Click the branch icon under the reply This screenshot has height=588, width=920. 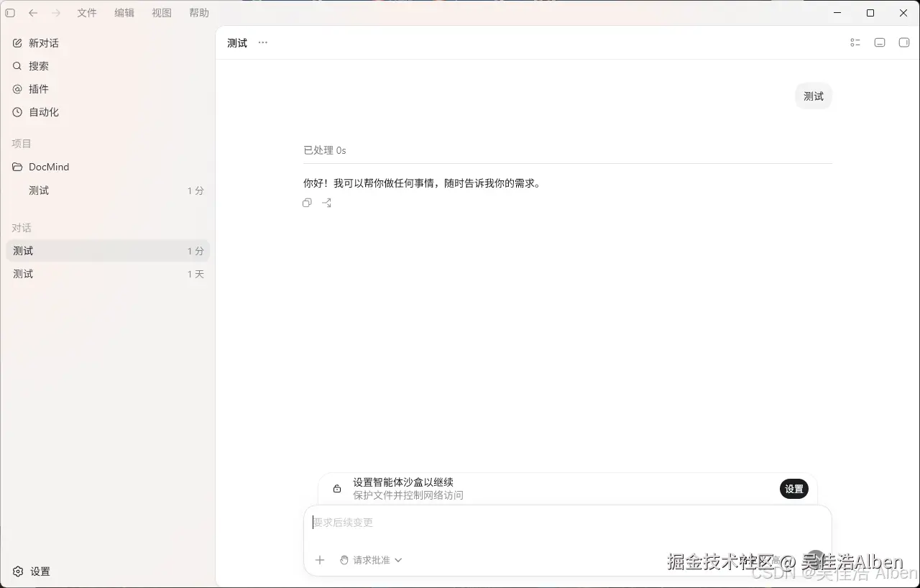point(327,203)
